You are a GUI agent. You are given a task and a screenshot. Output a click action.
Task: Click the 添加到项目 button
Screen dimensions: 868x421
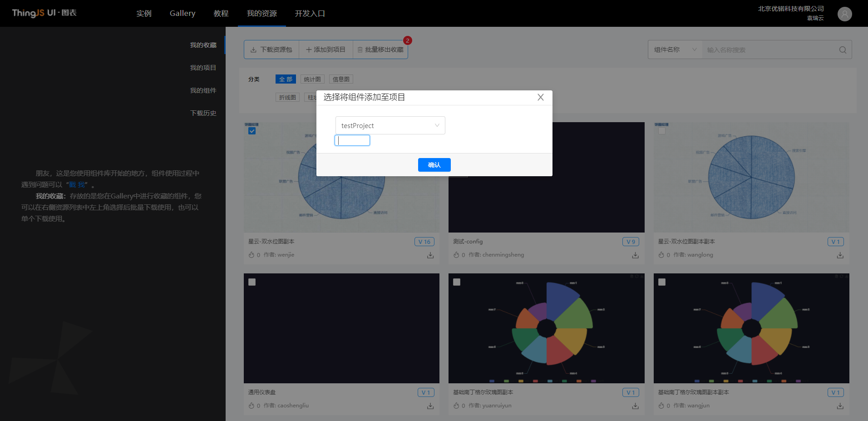(x=326, y=50)
